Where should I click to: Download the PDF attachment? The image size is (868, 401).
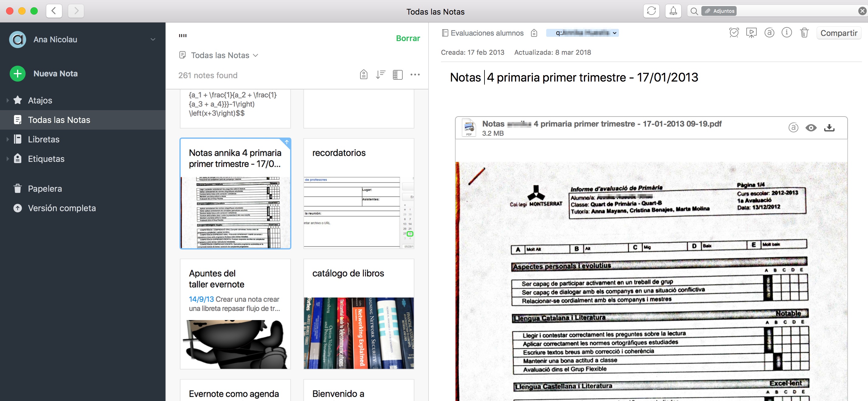tap(829, 127)
